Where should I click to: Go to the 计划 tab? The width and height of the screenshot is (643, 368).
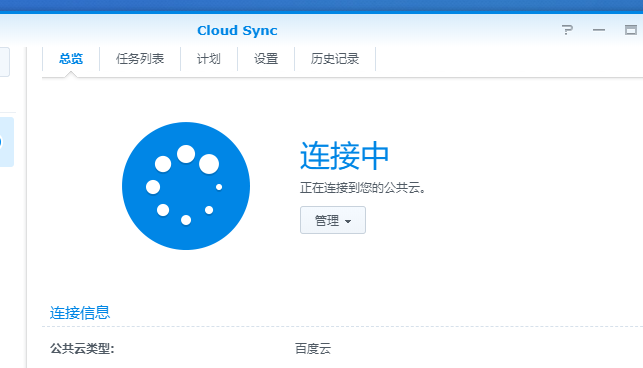pos(209,59)
